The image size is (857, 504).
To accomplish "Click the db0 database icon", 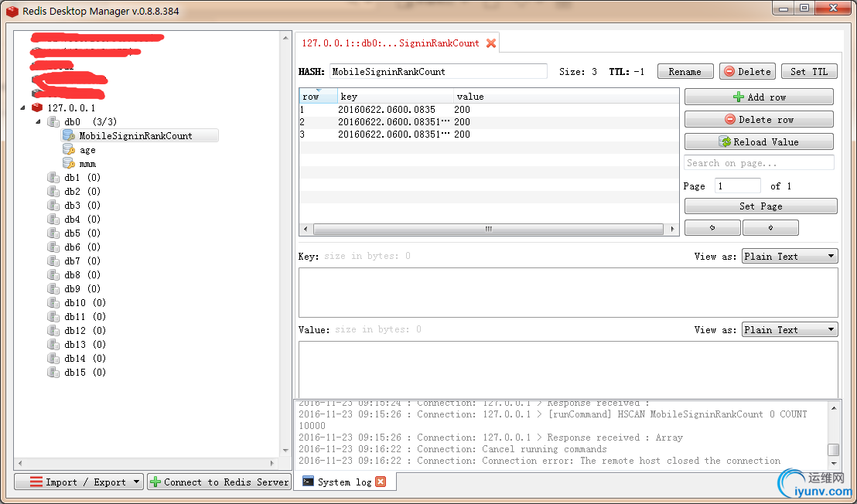I will click(x=53, y=121).
